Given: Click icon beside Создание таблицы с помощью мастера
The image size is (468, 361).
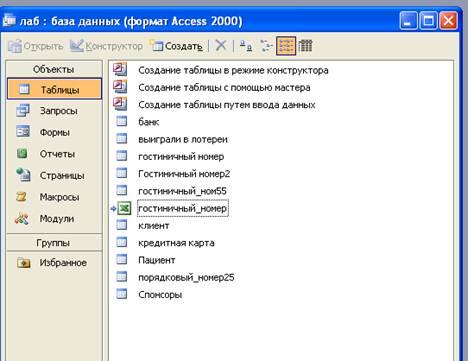Looking at the screenshot, I should [x=120, y=87].
